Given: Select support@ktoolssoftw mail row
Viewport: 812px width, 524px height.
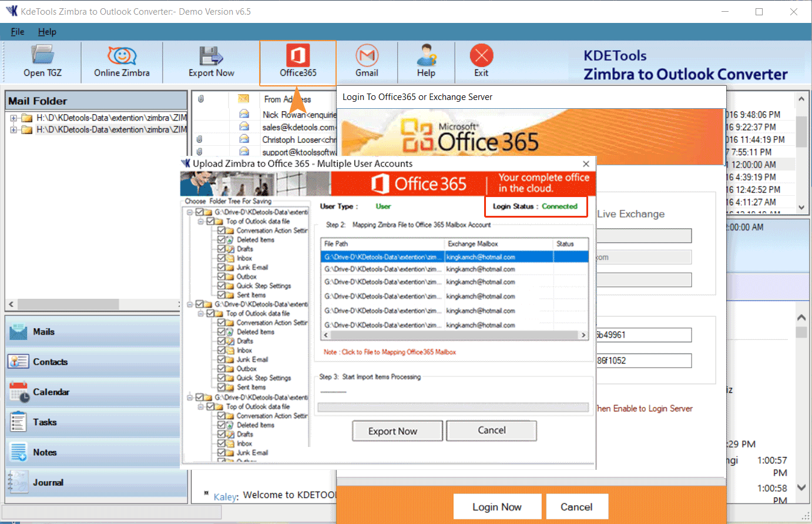Looking at the screenshot, I should click(264, 152).
